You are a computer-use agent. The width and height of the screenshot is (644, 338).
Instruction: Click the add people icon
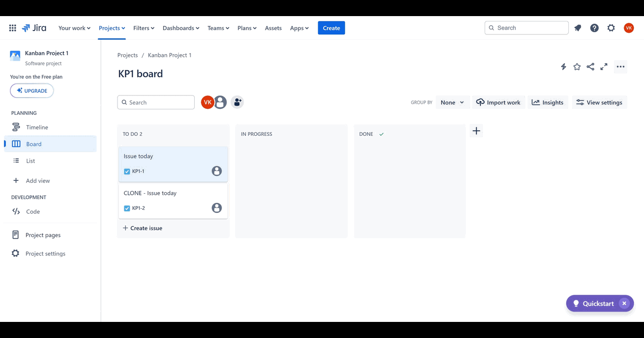coord(237,102)
